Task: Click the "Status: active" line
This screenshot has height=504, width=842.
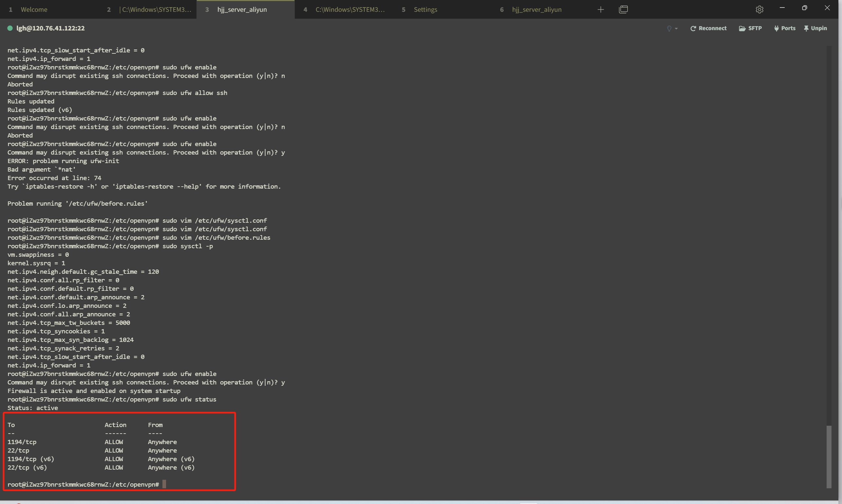Action: [33, 407]
